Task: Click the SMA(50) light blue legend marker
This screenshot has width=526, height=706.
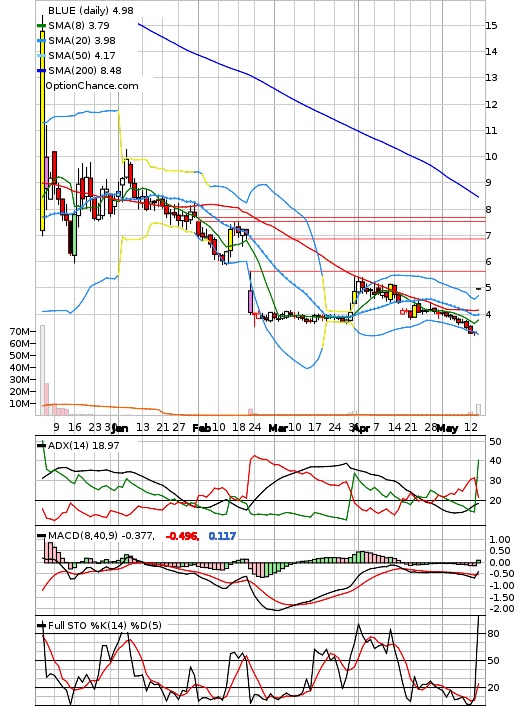Action: [41, 55]
